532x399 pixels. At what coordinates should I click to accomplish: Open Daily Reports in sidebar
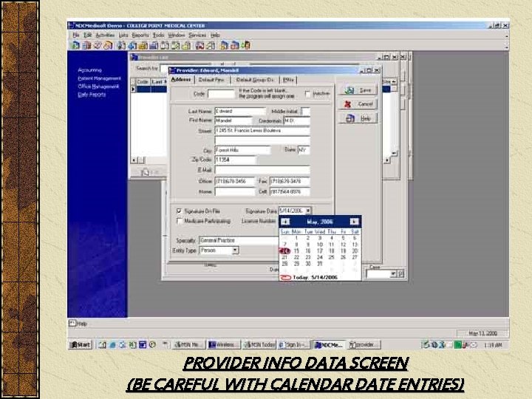tap(92, 95)
